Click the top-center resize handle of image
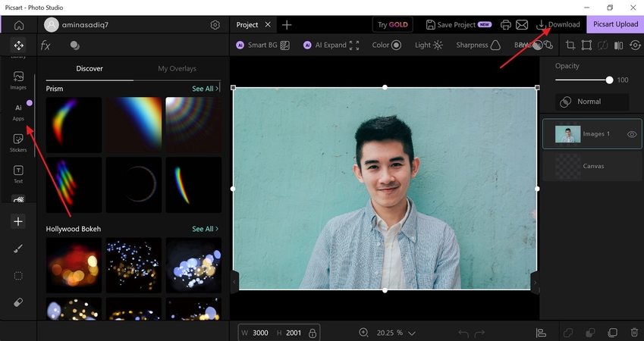Viewport: 644px width, 341px height. pyautogui.click(x=385, y=87)
